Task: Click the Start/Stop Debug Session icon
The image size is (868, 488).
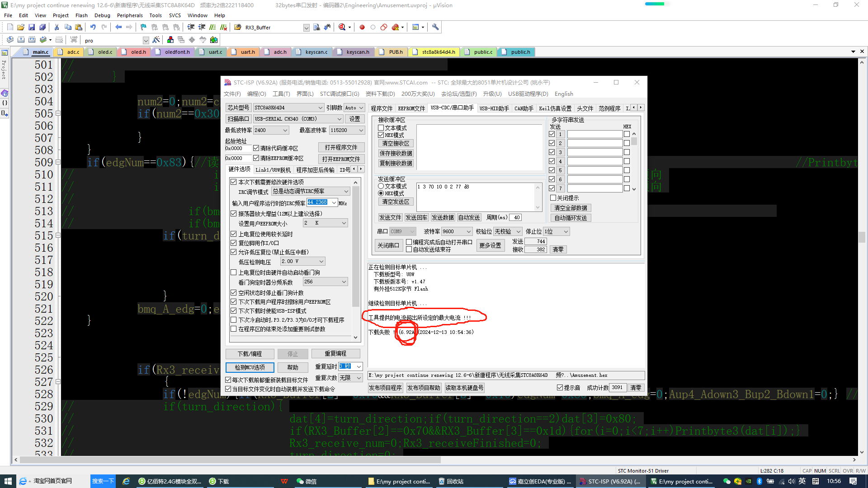Action: click(x=343, y=28)
